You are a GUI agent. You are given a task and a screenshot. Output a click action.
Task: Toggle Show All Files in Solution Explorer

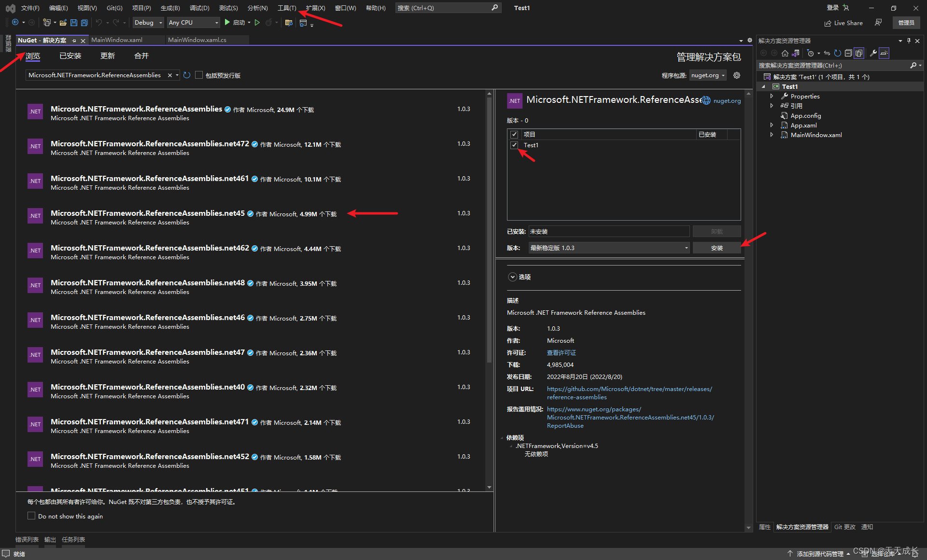[859, 53]
